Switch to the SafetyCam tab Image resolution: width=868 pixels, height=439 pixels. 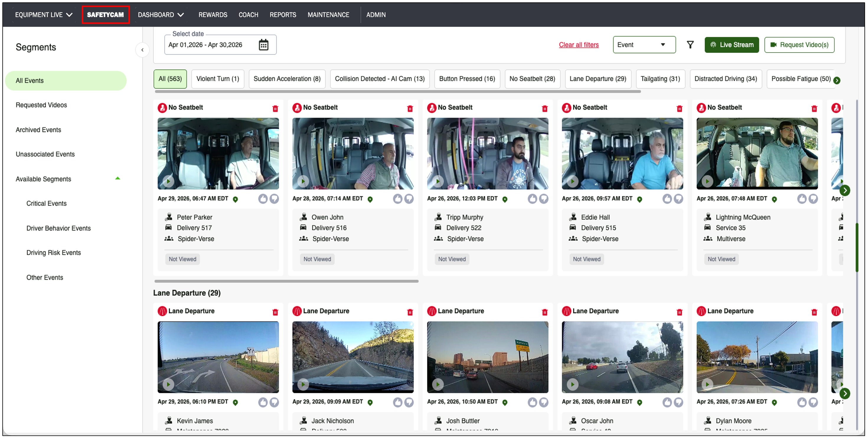(105, 15)
